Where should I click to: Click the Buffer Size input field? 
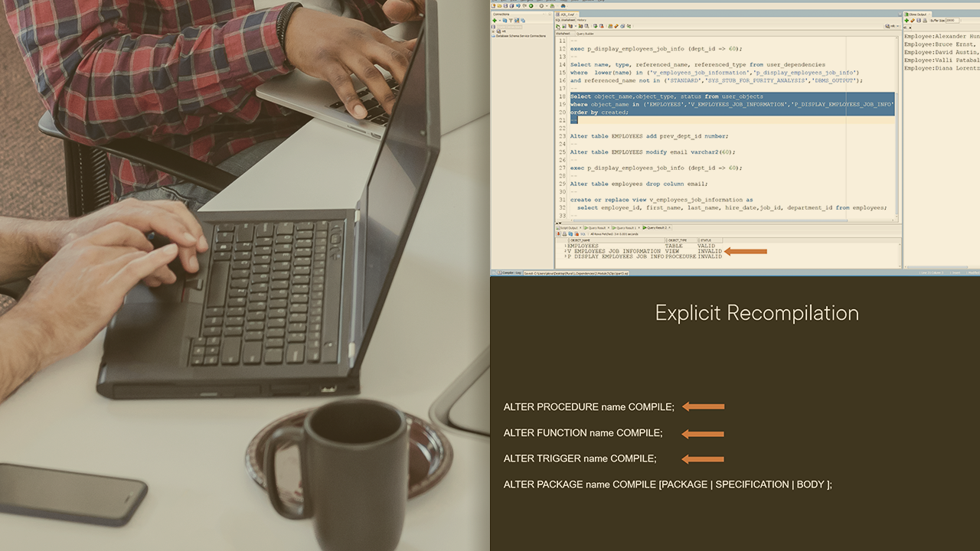coord(952,21)
